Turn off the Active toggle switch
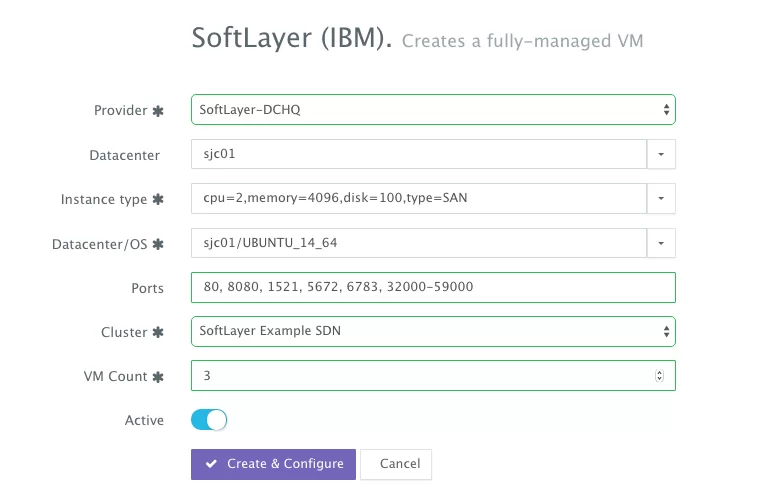The width and height of the screenshot is (767, 500). tap(209, 420)
